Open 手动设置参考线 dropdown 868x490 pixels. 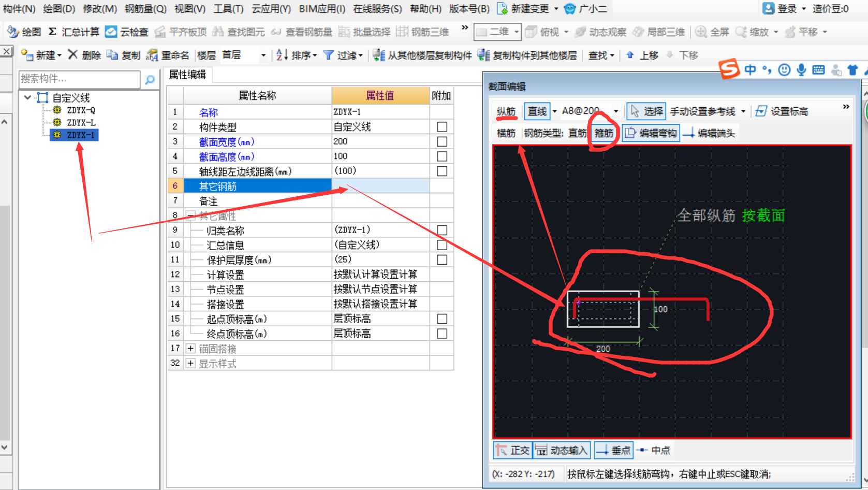click(743, 111)
